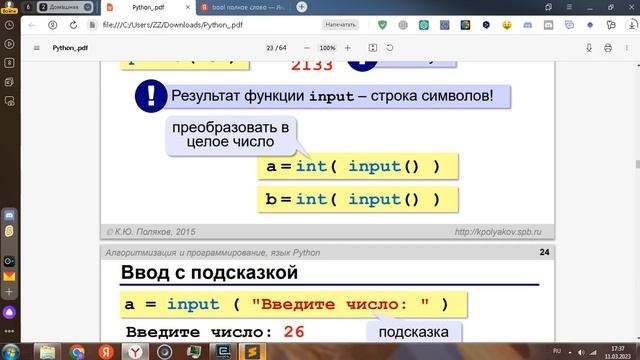Open the Домашняя tab group

[x=65, y=7]
